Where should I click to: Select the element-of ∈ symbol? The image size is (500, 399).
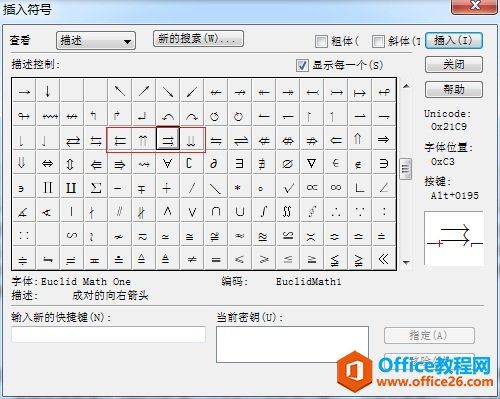pyautogui.click(x=336, y=163)
